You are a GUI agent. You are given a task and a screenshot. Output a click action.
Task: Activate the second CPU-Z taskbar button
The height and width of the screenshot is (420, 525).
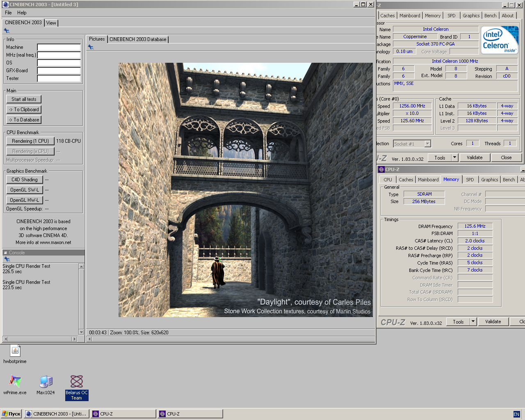[x=190, y=414]
